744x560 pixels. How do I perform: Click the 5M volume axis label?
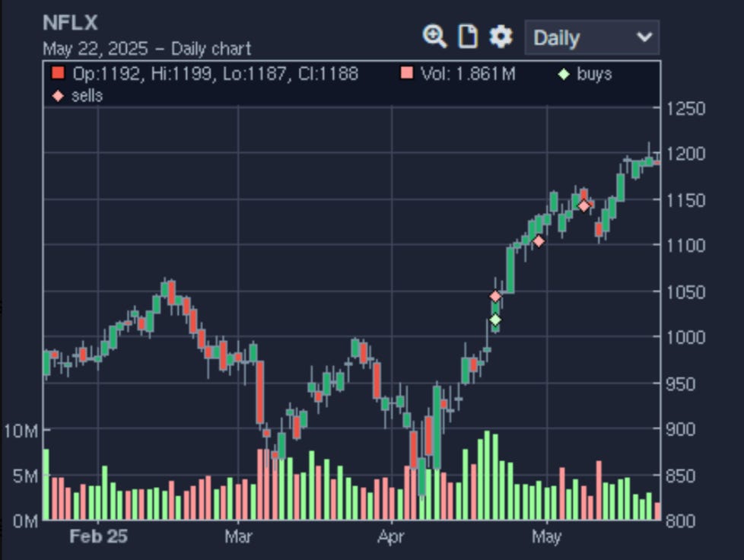(26, 476)
